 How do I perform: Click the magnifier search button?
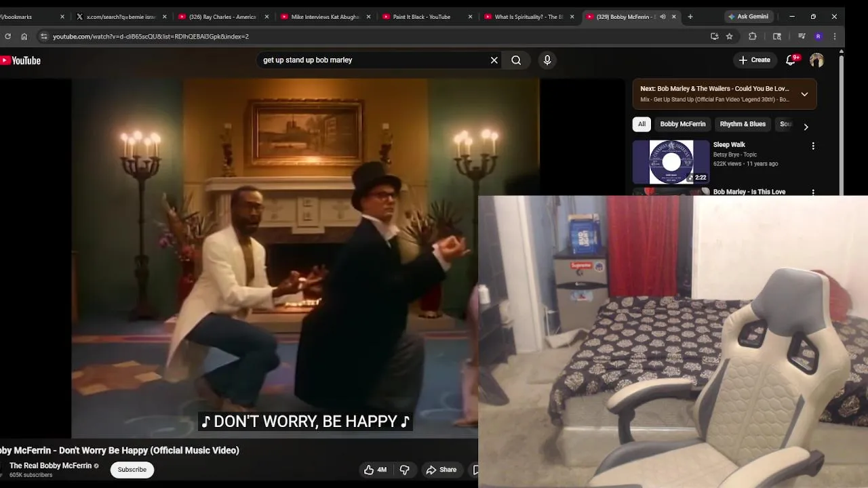(516, 60)
